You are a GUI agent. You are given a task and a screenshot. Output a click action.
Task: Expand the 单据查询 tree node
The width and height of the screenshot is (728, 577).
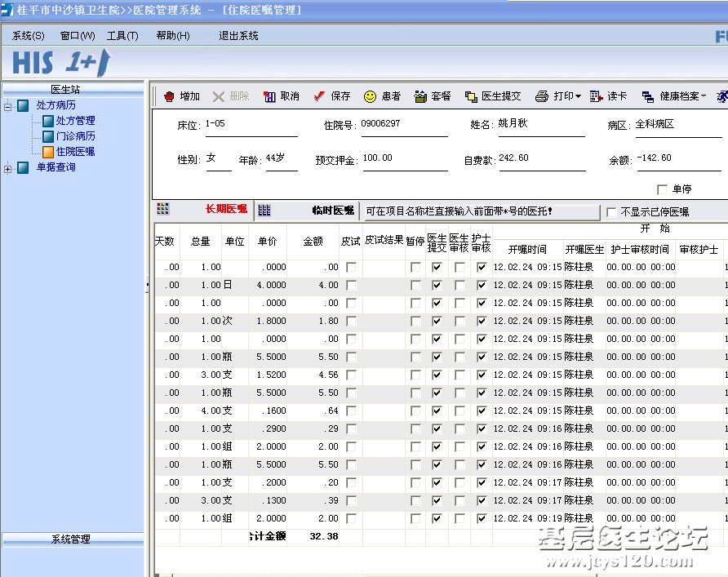(8, 168)
